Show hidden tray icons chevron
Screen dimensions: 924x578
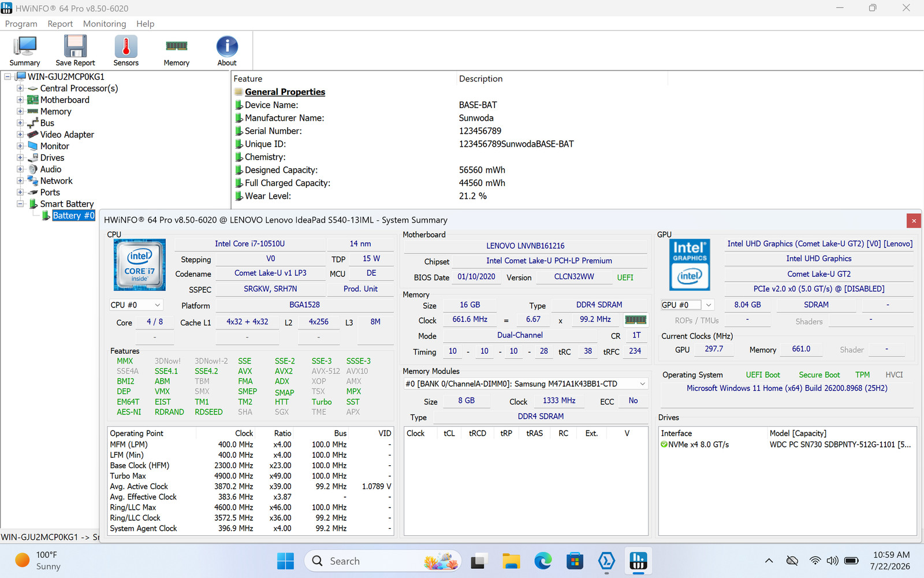[x=769, y=561]
